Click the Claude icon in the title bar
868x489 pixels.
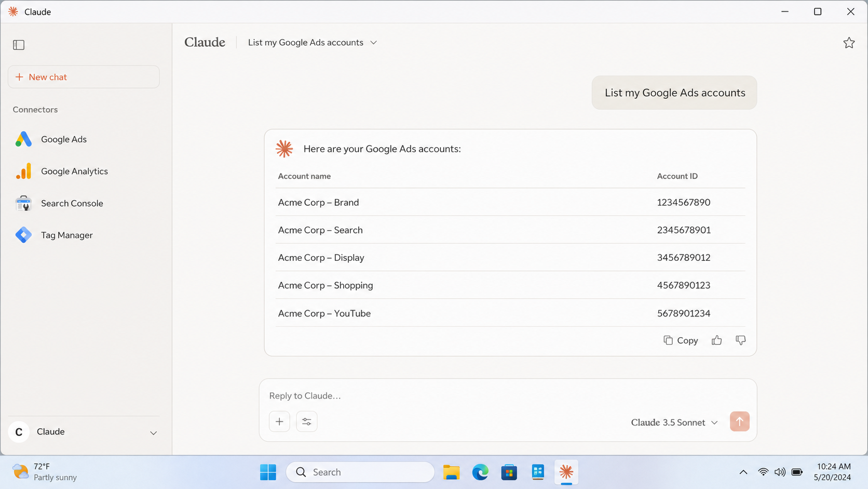13,11
